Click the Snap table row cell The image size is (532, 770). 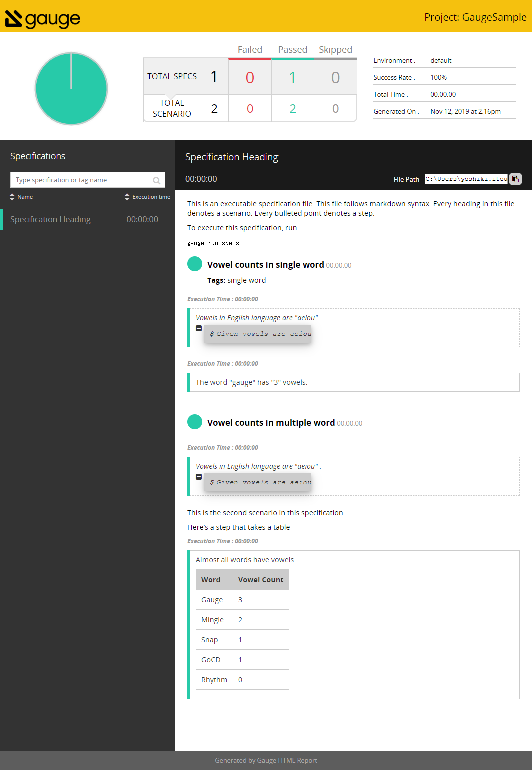pyautogui.click(x=214, y=640)
